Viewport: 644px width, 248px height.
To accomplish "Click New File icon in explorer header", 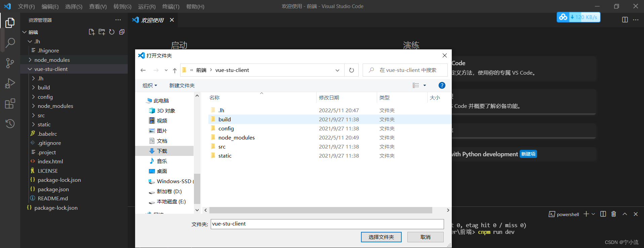I will (x=91, y=32).
